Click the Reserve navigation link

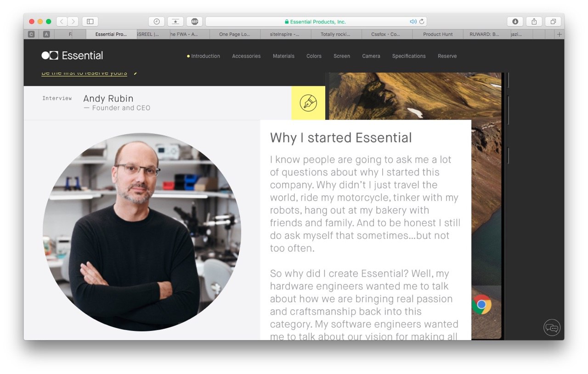tap(447, 56)
